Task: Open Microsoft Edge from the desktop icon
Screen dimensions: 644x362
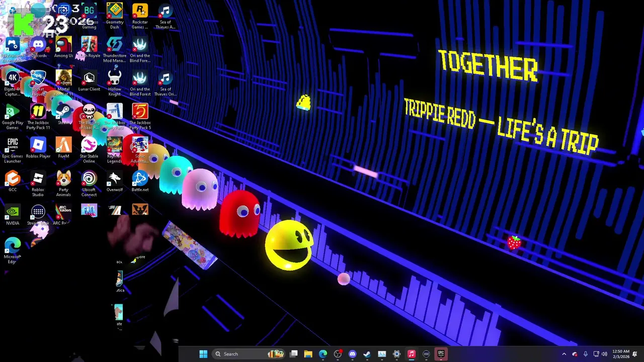Action: (x=13, y=250)
